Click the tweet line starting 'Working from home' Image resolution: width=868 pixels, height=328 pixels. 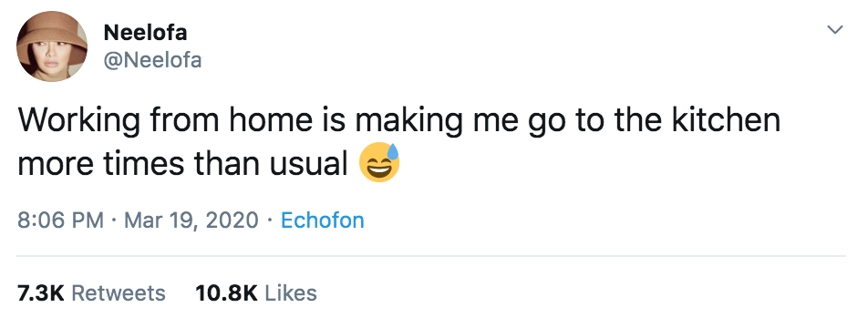[x=399, y=122]
